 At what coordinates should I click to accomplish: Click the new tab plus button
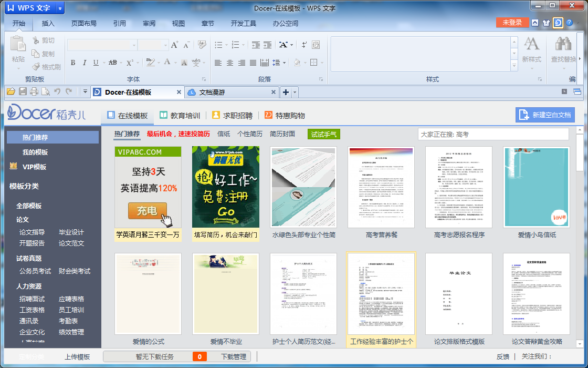(x=286, y=93)
